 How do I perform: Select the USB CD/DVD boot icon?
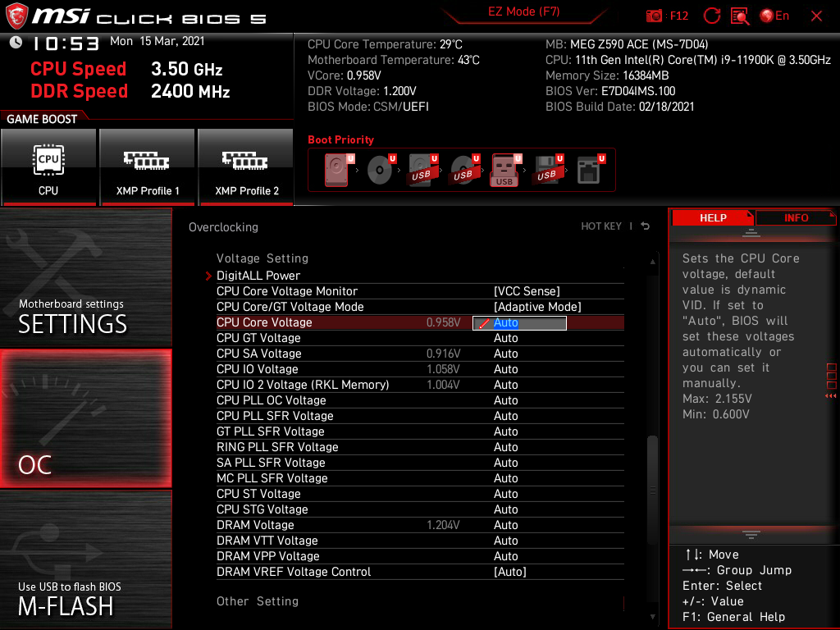click(x=464, y=170)
